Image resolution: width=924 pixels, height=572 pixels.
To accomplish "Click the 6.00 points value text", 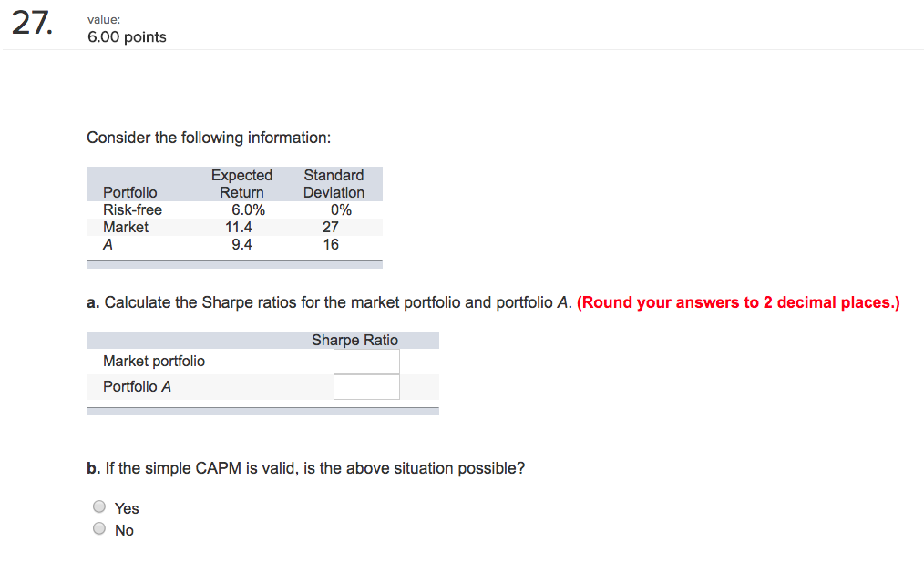I will tap(127, 36).
